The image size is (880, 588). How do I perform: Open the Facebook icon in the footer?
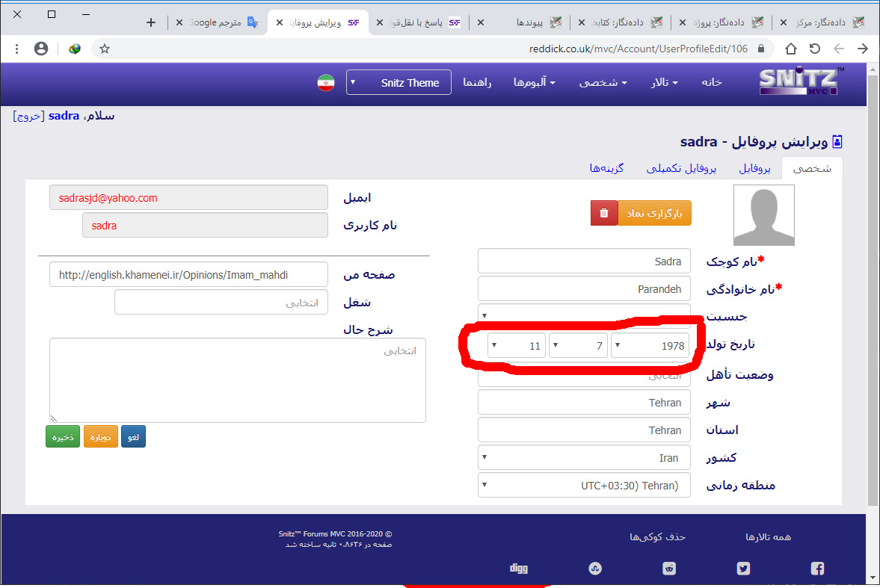coord(817,569)
